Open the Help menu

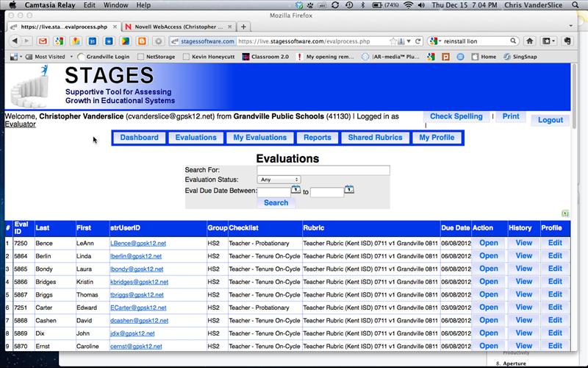pos(143,5)
